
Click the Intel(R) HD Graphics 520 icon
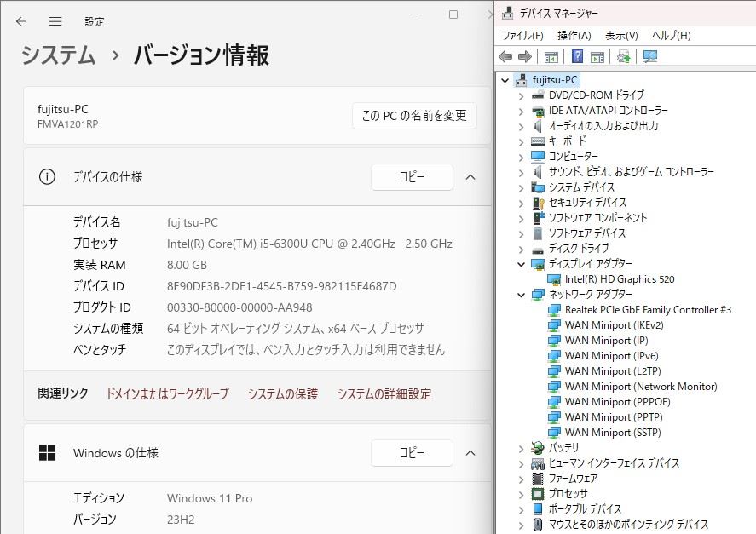tap(554, 279)
